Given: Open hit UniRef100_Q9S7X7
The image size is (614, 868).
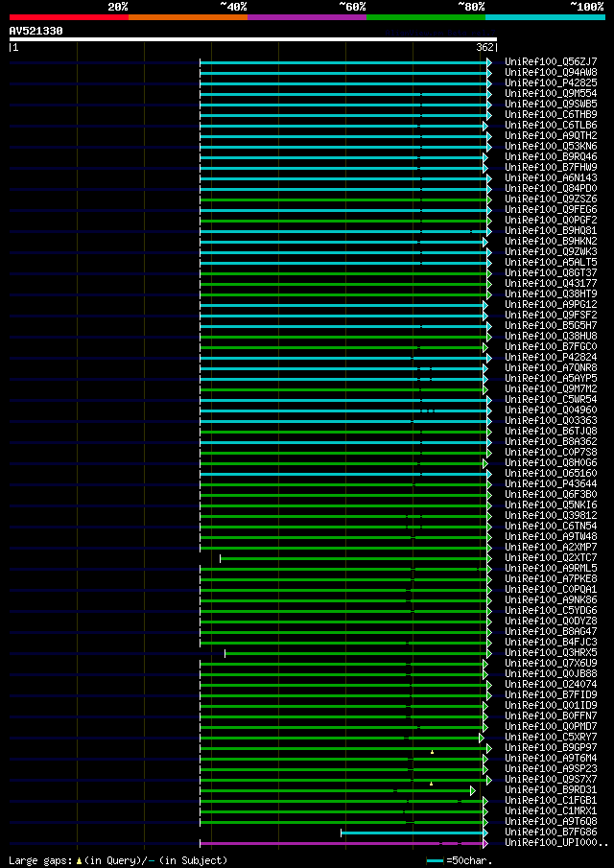Looking at the screenshot, I should tap(551, 780).
